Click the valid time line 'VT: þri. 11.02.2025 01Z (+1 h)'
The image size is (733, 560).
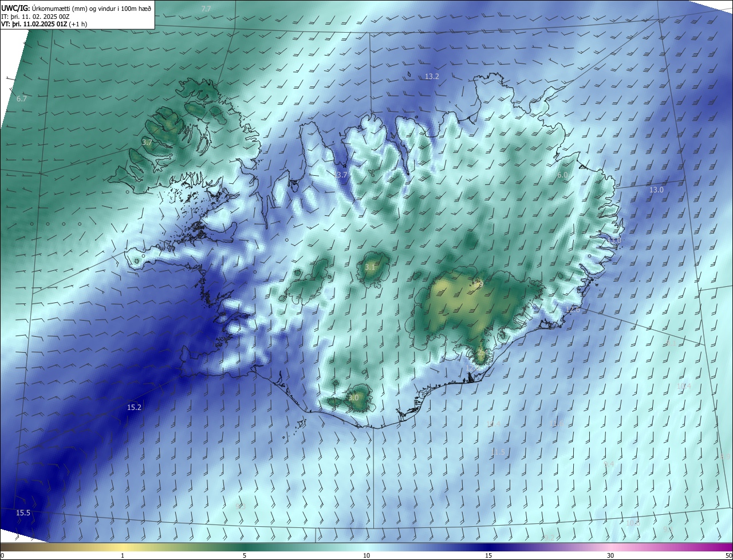pos(44,24)
